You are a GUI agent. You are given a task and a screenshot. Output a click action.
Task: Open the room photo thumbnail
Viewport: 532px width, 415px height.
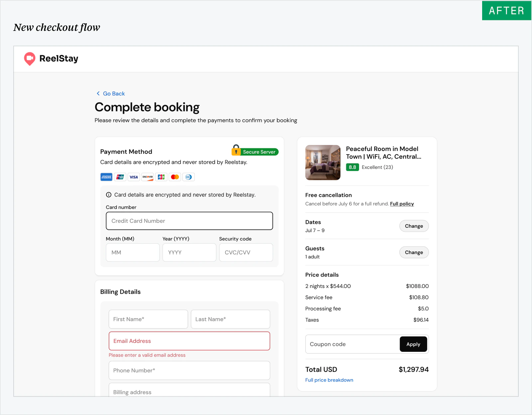[323, 163]
